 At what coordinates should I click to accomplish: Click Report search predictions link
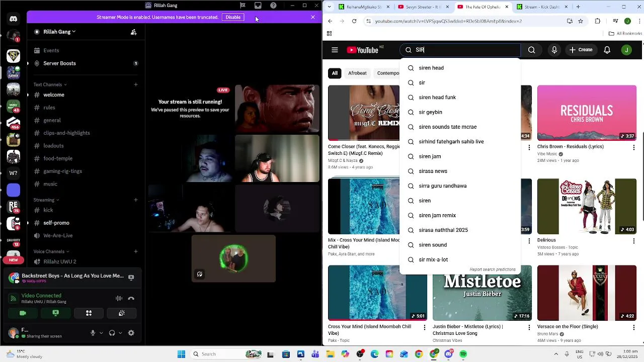click(493, 269)
